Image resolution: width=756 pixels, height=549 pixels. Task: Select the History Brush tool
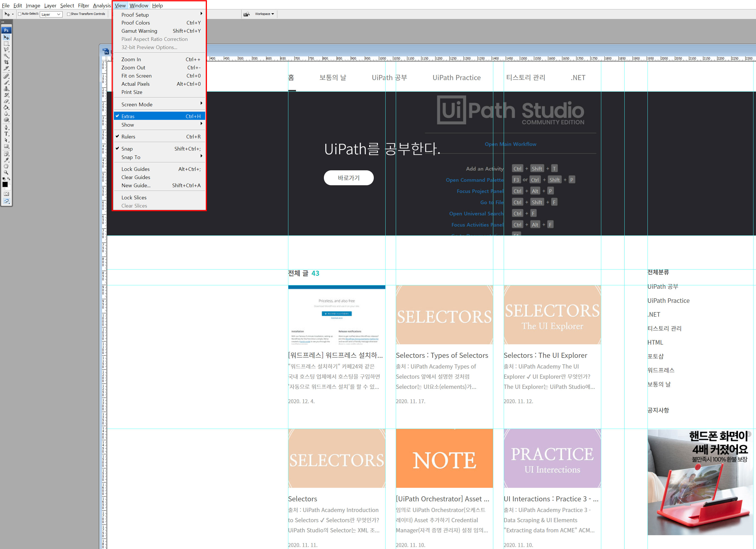[x=6, y=95]
